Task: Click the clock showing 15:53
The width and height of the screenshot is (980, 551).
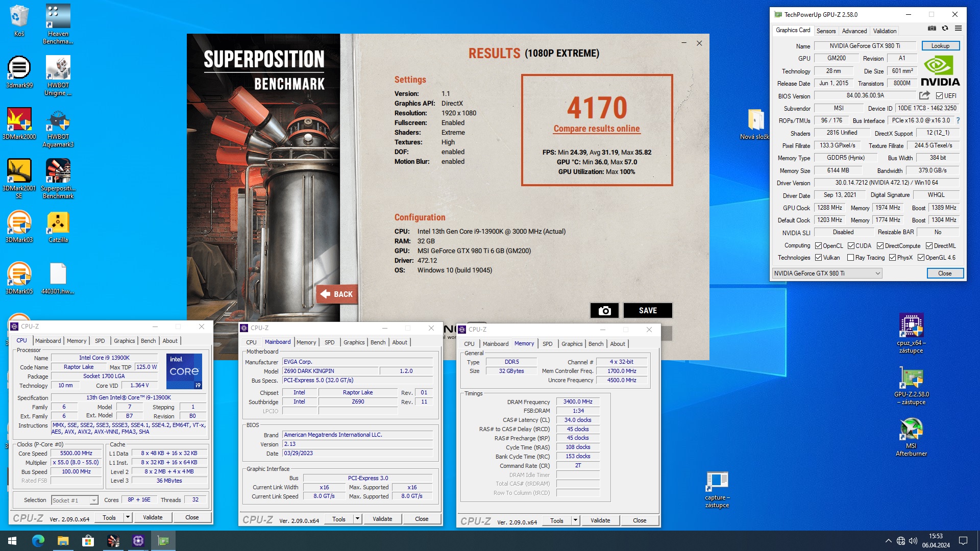Action: 936,536
